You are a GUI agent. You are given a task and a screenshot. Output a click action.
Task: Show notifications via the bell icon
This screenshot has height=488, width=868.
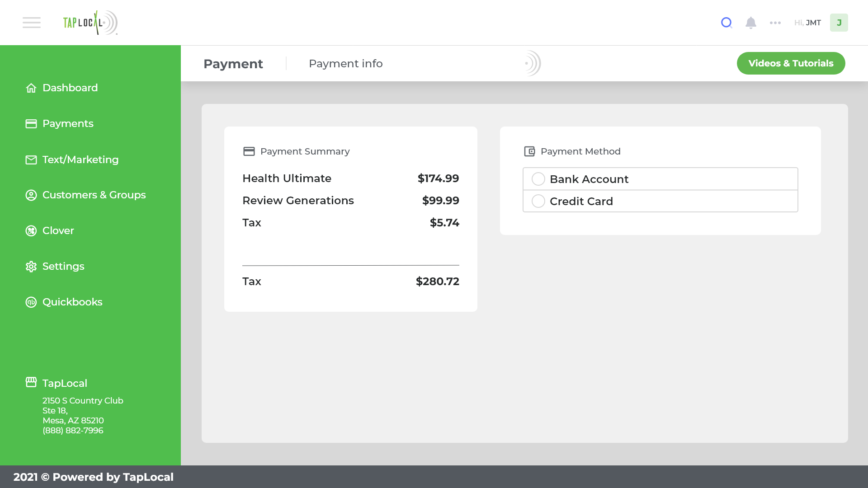coord(751,23)
